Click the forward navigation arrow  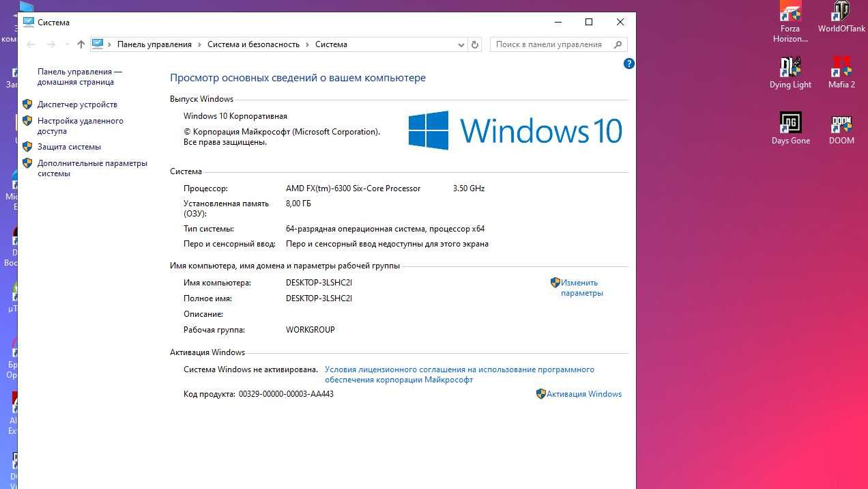[x=50, y=44]
